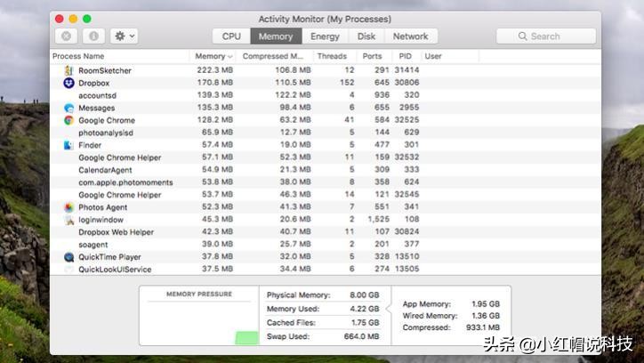
Task: Click the Cached Files 1.75 GB value
Action: [x=365, y=323]
